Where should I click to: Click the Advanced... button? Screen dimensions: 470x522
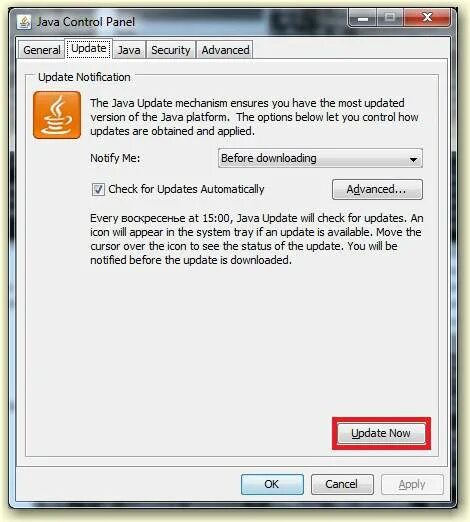pos(377,189)
